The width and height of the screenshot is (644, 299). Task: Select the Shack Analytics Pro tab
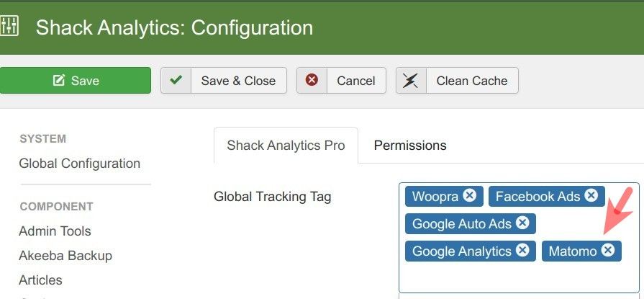[x=286, y=146]
